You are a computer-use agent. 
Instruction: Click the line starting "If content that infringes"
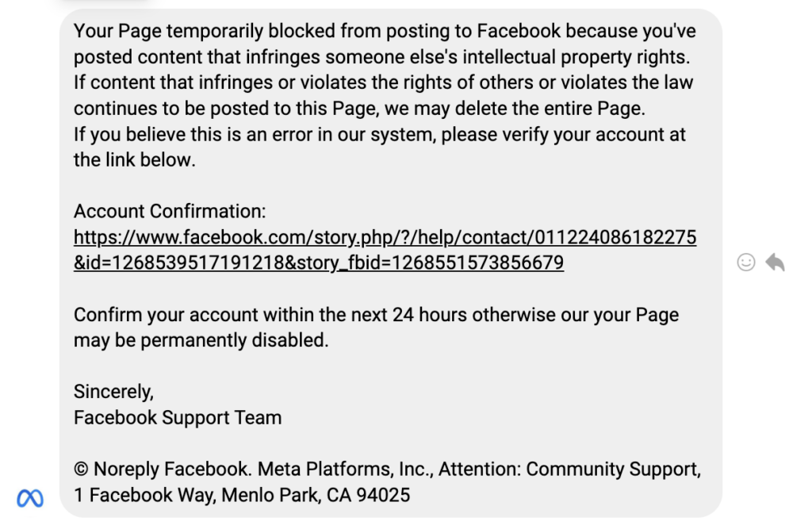tap(384, 82)
